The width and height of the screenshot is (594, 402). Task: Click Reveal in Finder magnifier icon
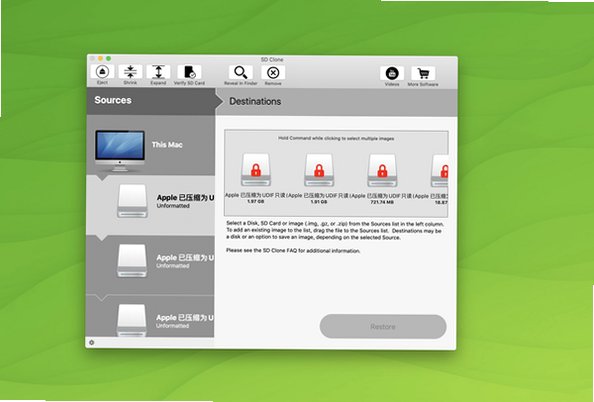click(241, 72)
